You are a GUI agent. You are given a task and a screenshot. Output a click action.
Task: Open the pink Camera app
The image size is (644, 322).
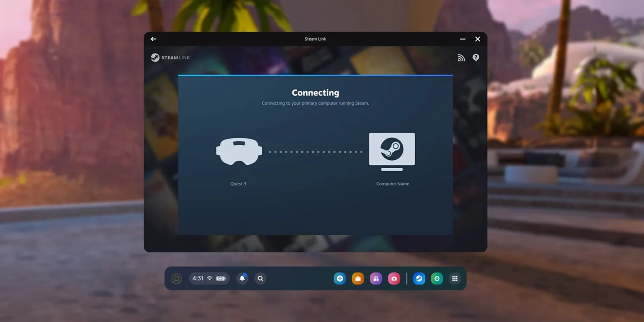(394, 278)
